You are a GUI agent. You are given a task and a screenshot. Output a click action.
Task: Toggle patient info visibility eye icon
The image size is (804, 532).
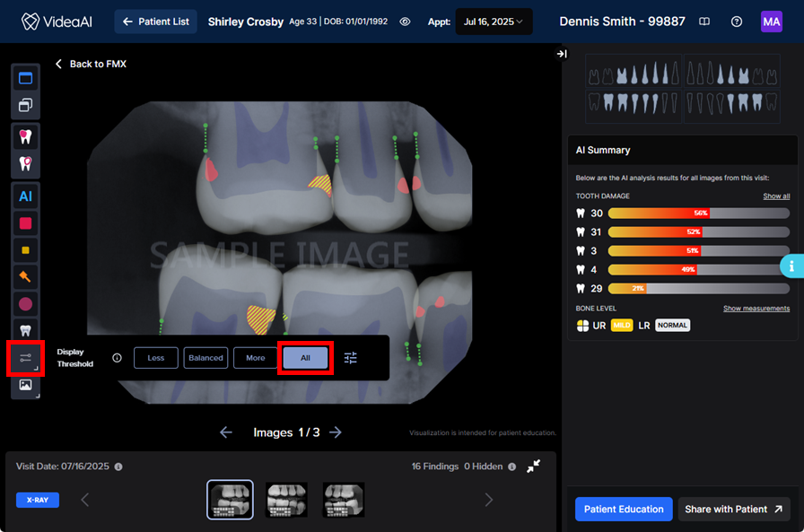tap(405, 22)
